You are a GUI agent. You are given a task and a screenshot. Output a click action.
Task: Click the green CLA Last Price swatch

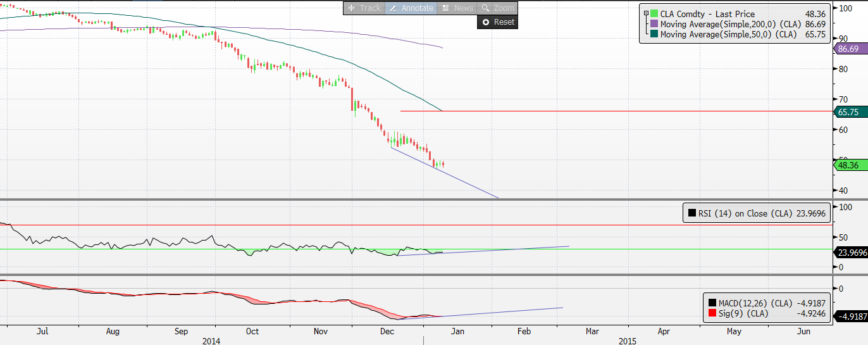pyautogui.click(x=654, y=14)
